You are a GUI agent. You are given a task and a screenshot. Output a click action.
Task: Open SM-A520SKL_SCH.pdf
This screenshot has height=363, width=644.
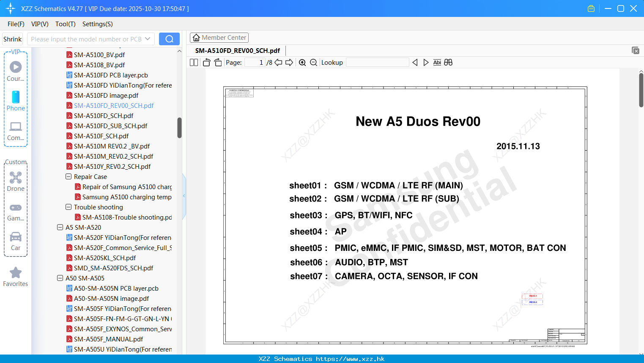tap(105, 258)
